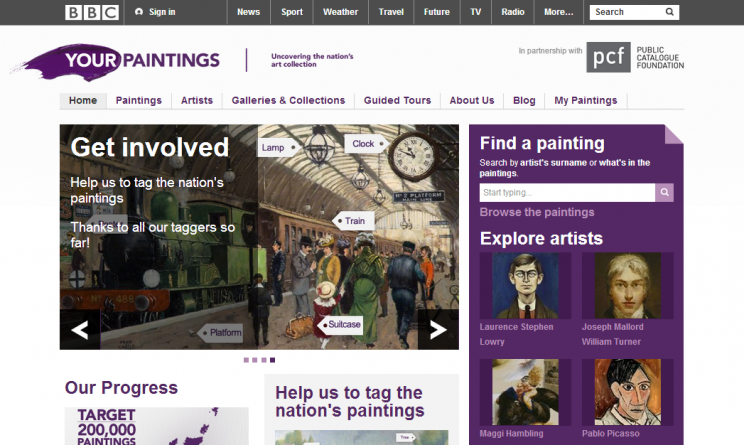The width and height of the screenshot is (744, 445).
Task: Click the pcf Public Catalogue Foundation logo
Action: tap(635, 57)
